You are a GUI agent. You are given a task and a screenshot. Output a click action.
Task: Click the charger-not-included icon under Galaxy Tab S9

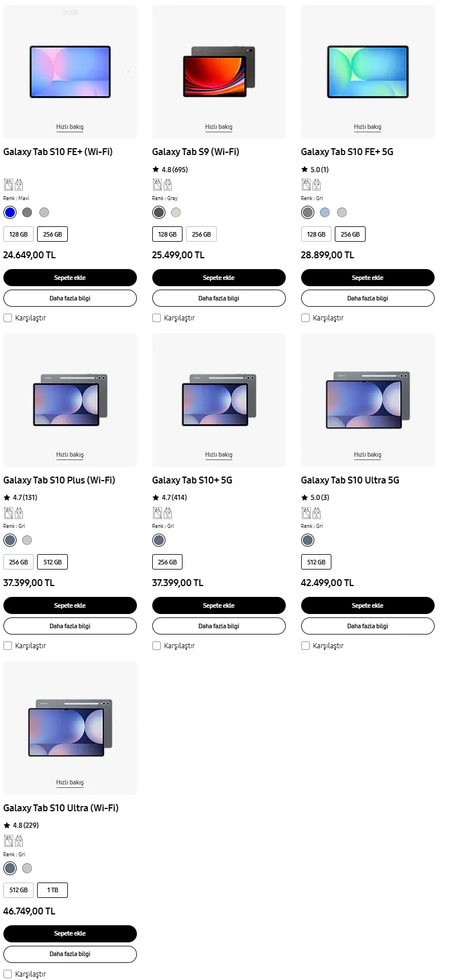coord(157,185)
